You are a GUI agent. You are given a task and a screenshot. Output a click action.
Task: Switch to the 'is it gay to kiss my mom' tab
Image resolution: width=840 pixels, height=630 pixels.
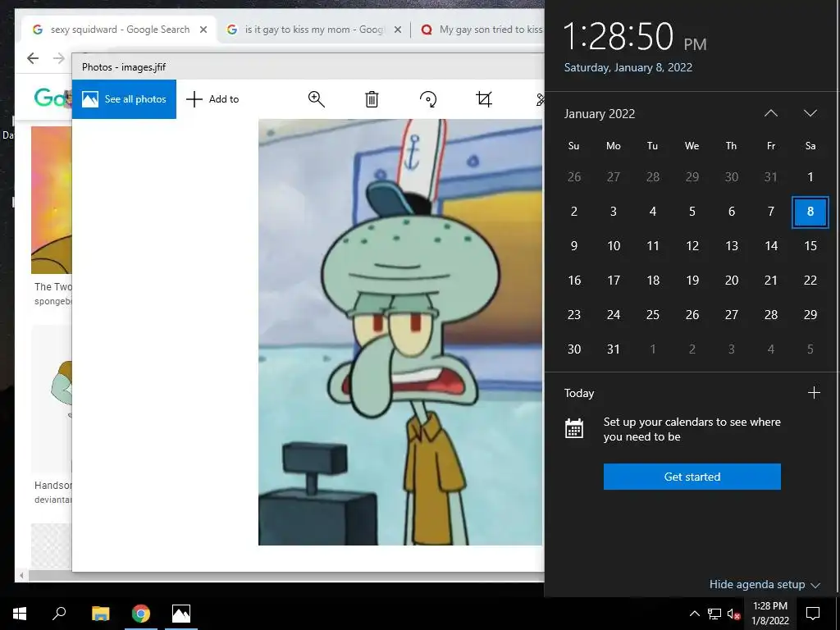click(313, 30)
